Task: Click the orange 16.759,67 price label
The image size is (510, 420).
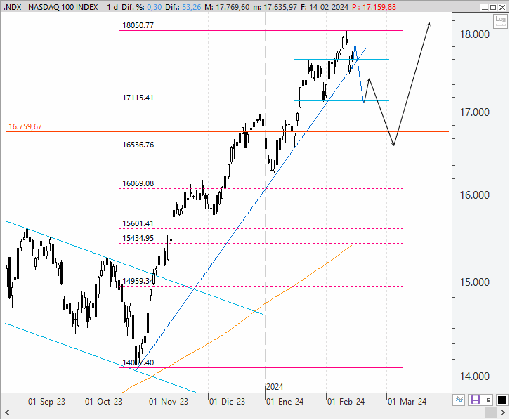Action: (x=25, y=126)
